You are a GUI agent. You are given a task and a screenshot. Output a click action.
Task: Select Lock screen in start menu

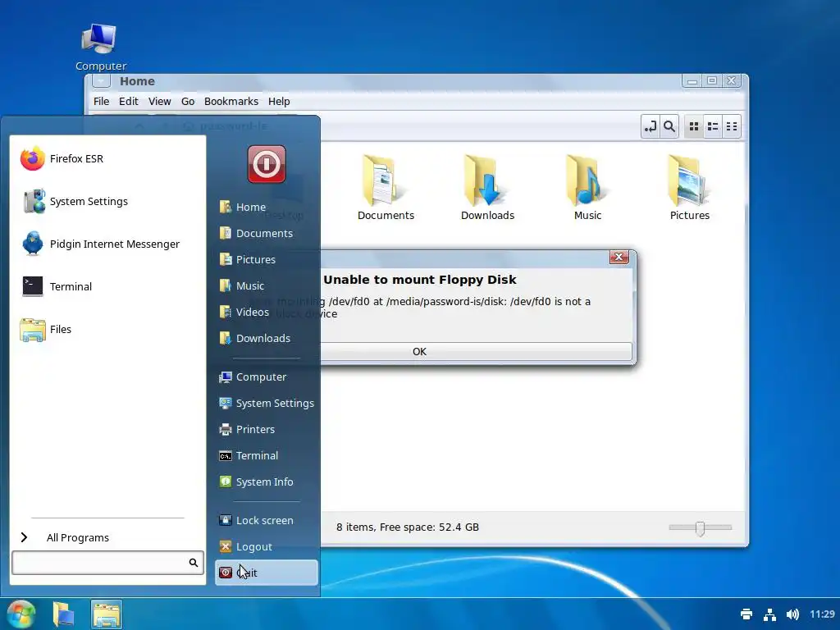[x=267, y=520]
